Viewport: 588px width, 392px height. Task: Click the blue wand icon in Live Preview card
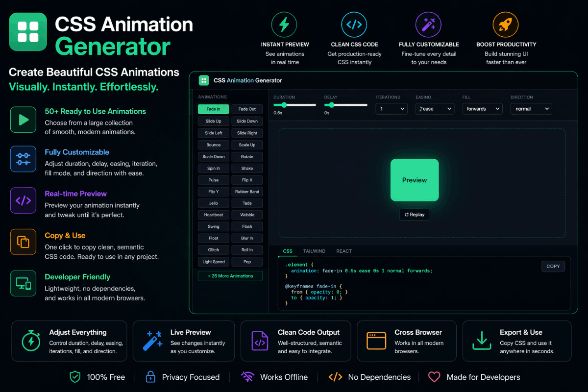point(152,341)
